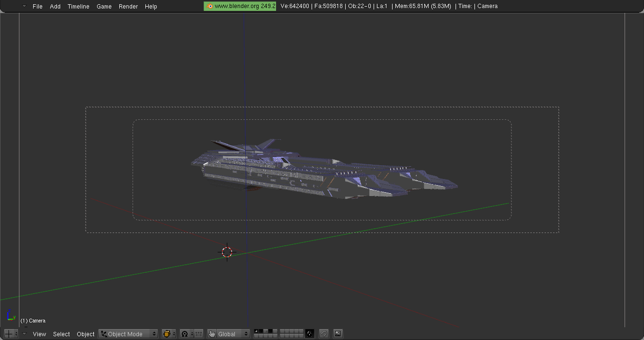Open the Select menu in 3D header
The height and width of the screenshot is (340, 644).
coord(61,334)
